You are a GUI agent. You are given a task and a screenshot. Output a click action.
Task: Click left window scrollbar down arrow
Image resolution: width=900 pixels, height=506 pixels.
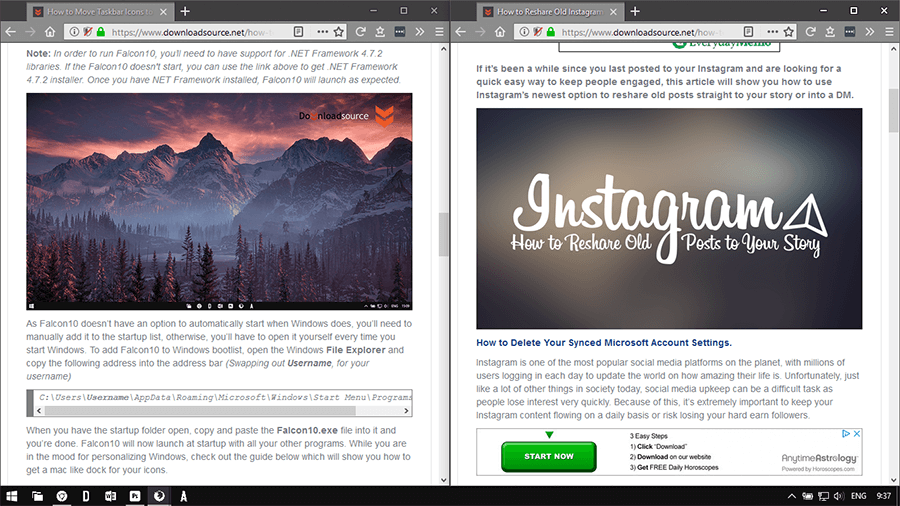pos(443,480)
